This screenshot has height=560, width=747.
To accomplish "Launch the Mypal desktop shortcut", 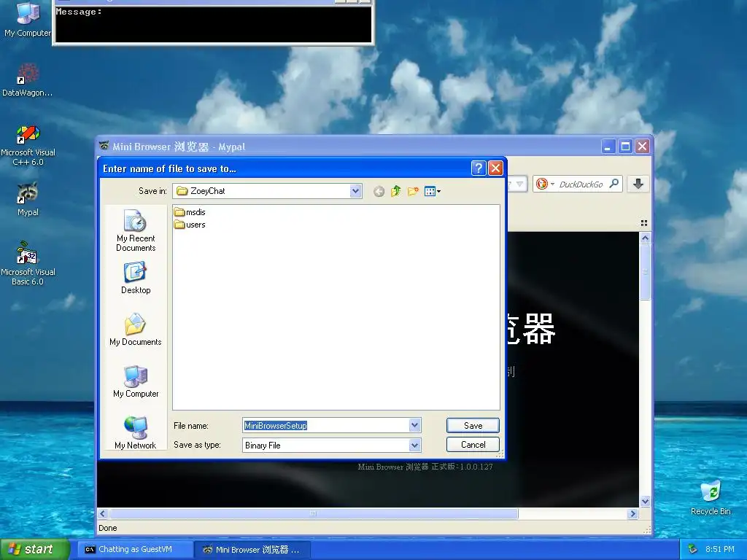I will 28,199.
